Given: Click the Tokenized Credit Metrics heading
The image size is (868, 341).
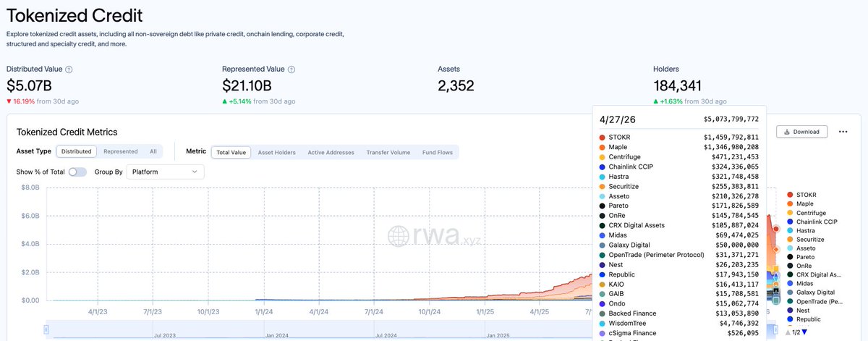Looking at the screenshot, I should pos(67,132).
